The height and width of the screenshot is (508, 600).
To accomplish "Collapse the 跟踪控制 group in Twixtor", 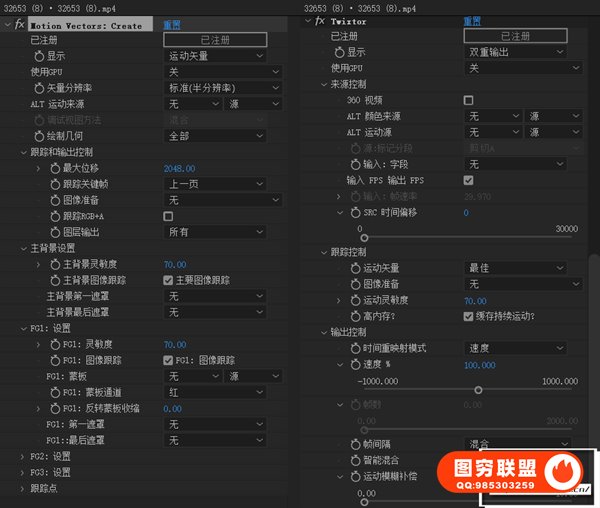I will (323, 252).
